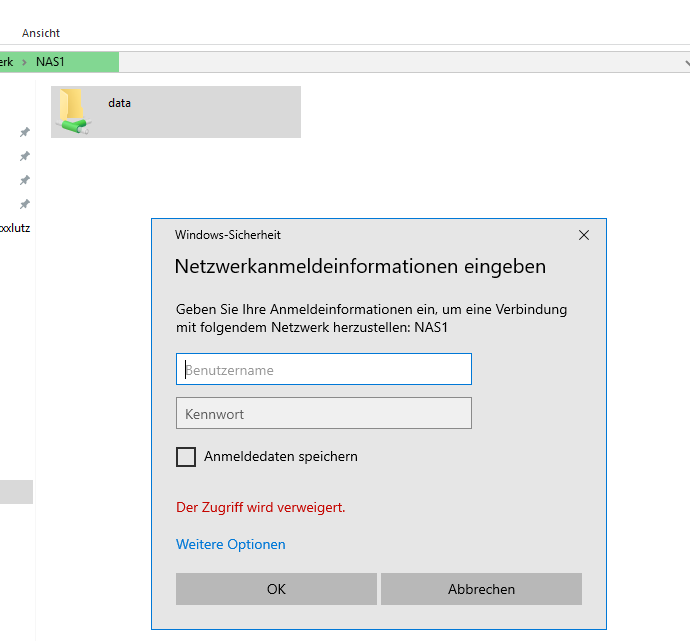690x641 pixels.
Task: Click the third pin icon from the top
Action: coord(25,180)
